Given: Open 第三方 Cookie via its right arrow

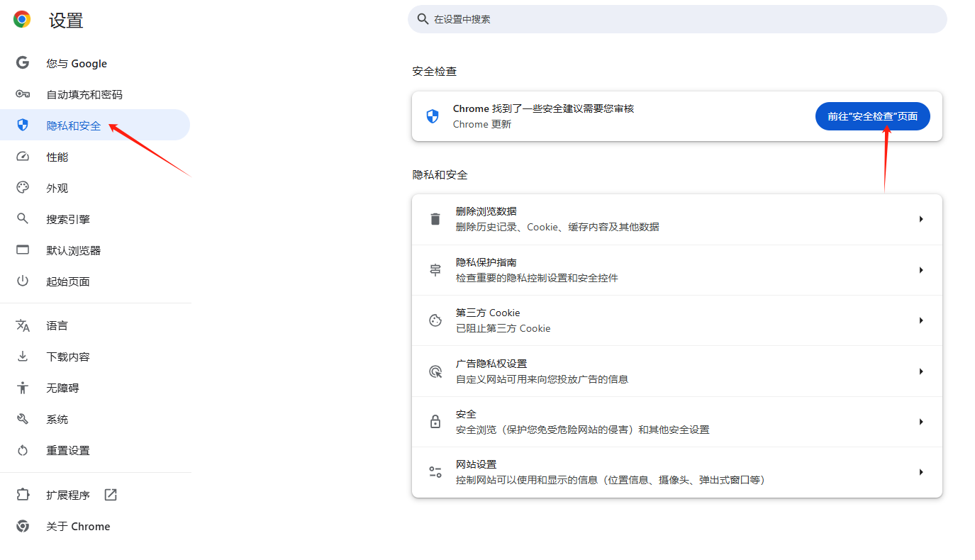Looking at the screenshot, I should point(921,320).
